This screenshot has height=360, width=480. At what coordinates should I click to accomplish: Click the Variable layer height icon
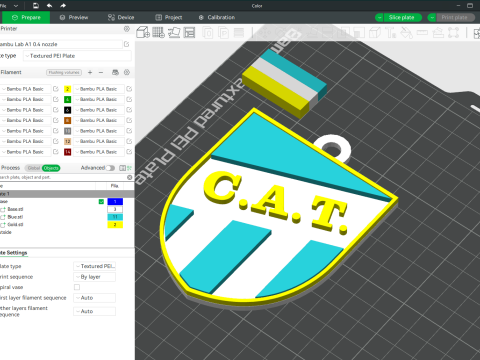239,33
